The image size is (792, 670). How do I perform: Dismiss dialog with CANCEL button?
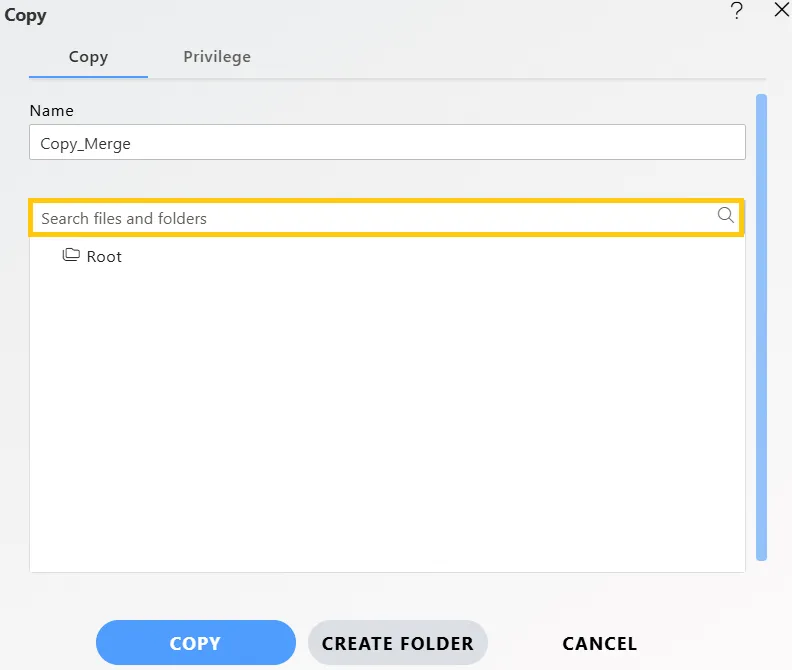600,643
